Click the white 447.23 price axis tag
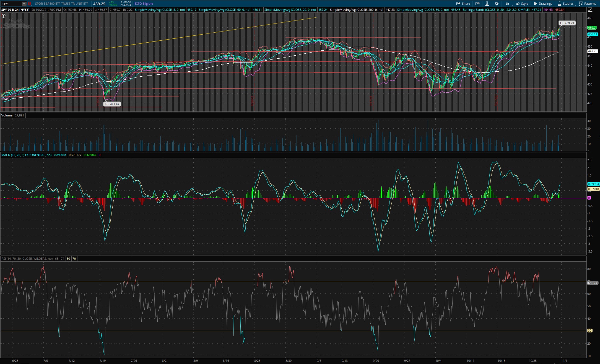Viewport: 600px width, 364px height. [x=593, y=51]
